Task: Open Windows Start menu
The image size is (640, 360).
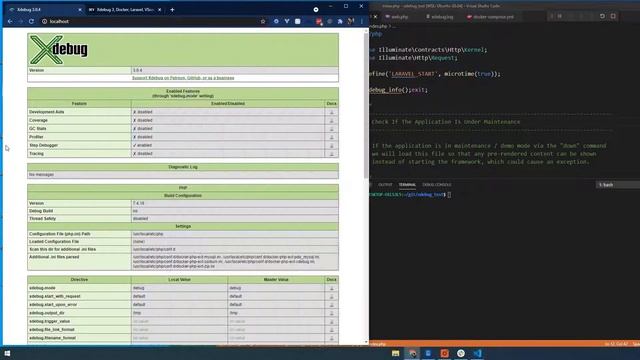Action: tap(7, 353)
